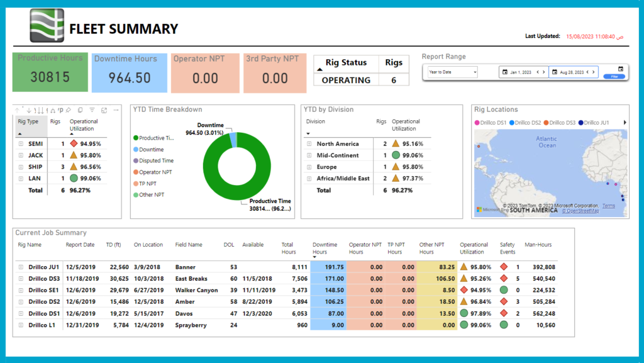Click the drill up arrow in the Rig Type visual header
This screenshot has width=644, height=363.
17,110
